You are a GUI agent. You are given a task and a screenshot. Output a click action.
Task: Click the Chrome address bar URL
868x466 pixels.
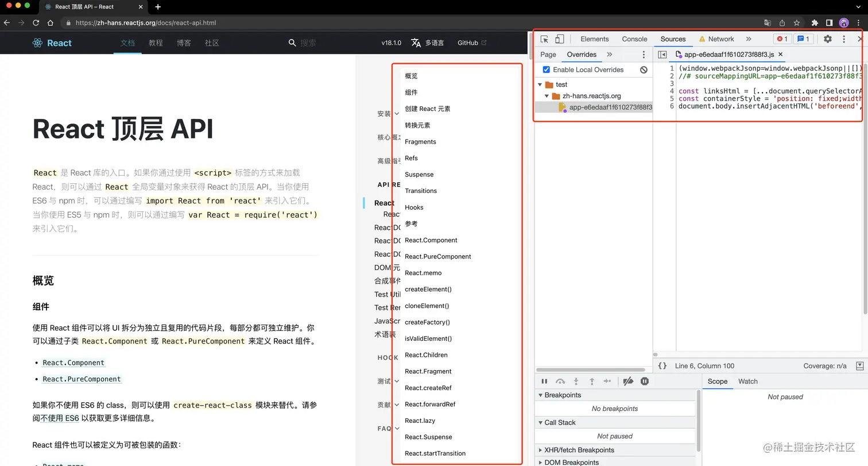coord(146,23)
